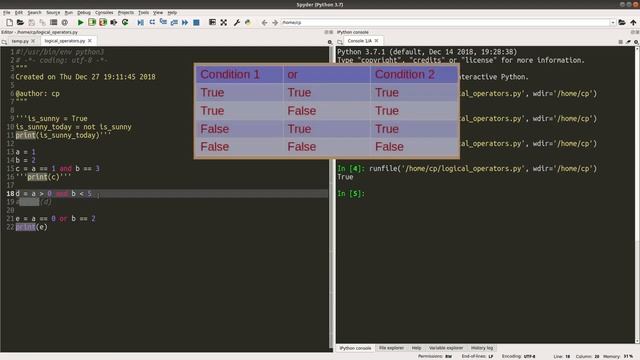Open preferences wrench icon
The height and width of the screenshot is (360, 640).
(237, 22)
